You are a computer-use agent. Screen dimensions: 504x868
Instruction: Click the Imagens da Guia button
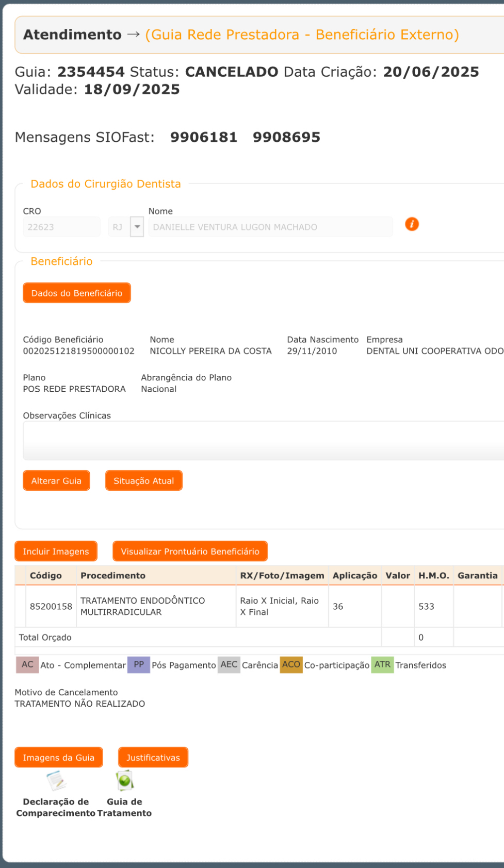click(59, 758)
